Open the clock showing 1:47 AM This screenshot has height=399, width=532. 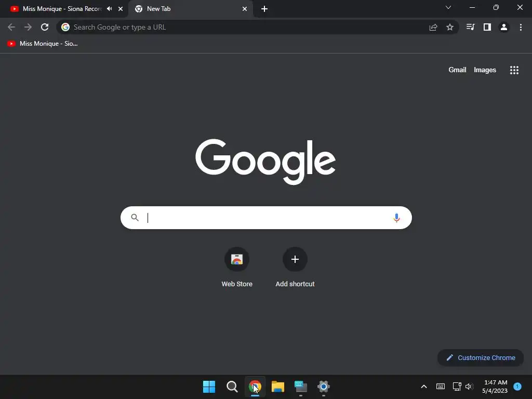(x=495, y=387)
